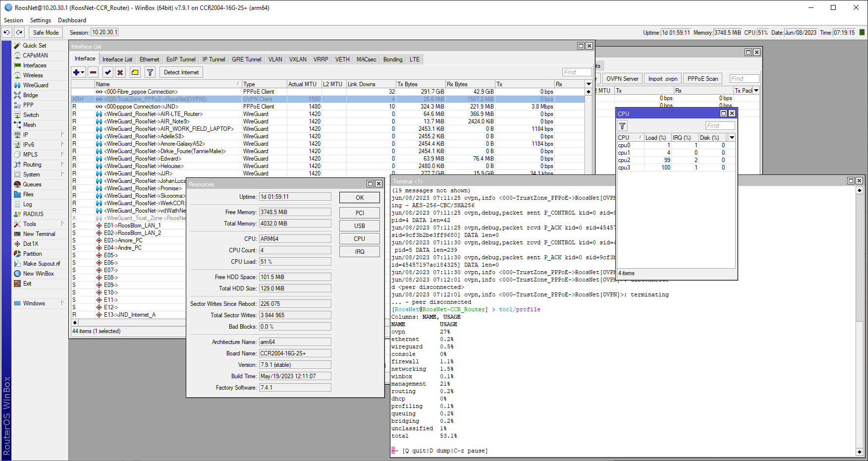Image resolution: width=868 pixels, height=461 pixels.
Task: Click the undo arrow in the top toolbar
Action: [6, 32]
